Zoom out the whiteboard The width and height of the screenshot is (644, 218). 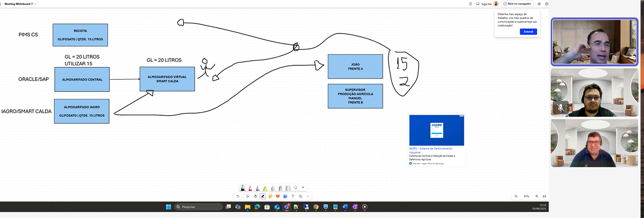[516, 197]
